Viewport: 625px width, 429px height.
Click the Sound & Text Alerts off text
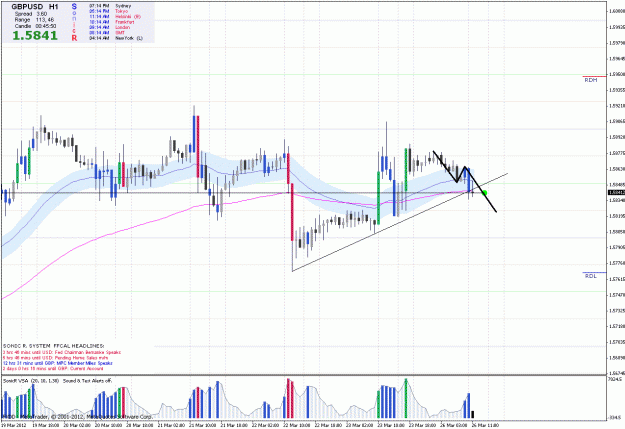point(87,381)
